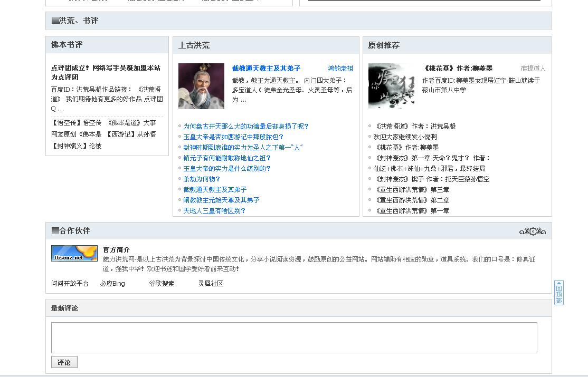Viewport: 588px width, 377px height.
Task: Open author link 准提道人
Action: click(x=533, y=69)
